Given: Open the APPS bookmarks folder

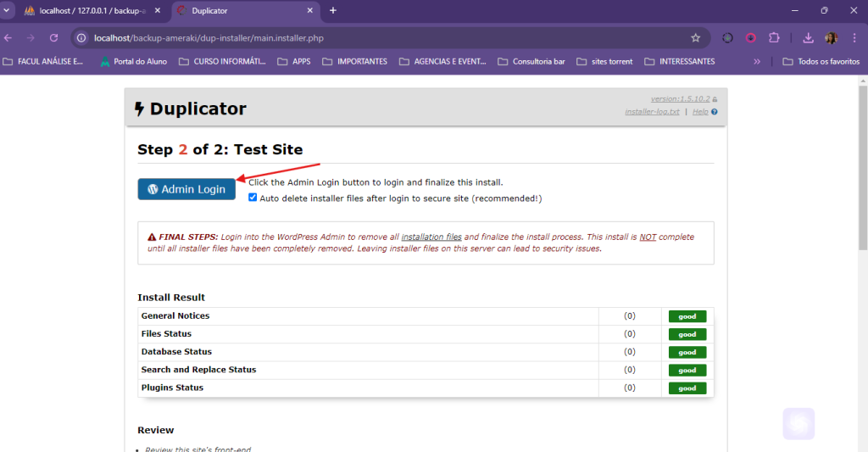Looking at the screenshot, I should [294, 61].
